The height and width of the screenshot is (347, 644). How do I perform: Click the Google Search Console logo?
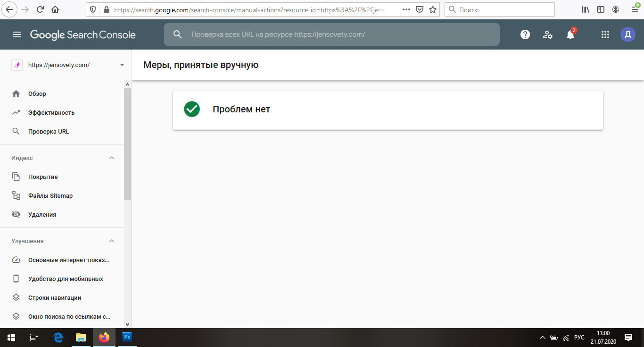(x=83, y=35)
